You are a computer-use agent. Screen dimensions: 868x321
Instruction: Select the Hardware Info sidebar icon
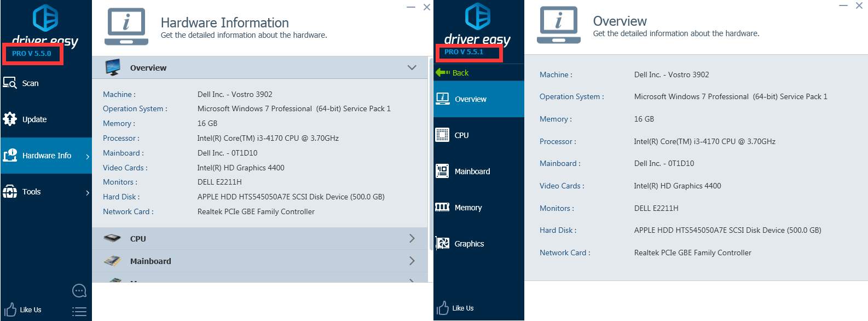[x=10, y=156]
